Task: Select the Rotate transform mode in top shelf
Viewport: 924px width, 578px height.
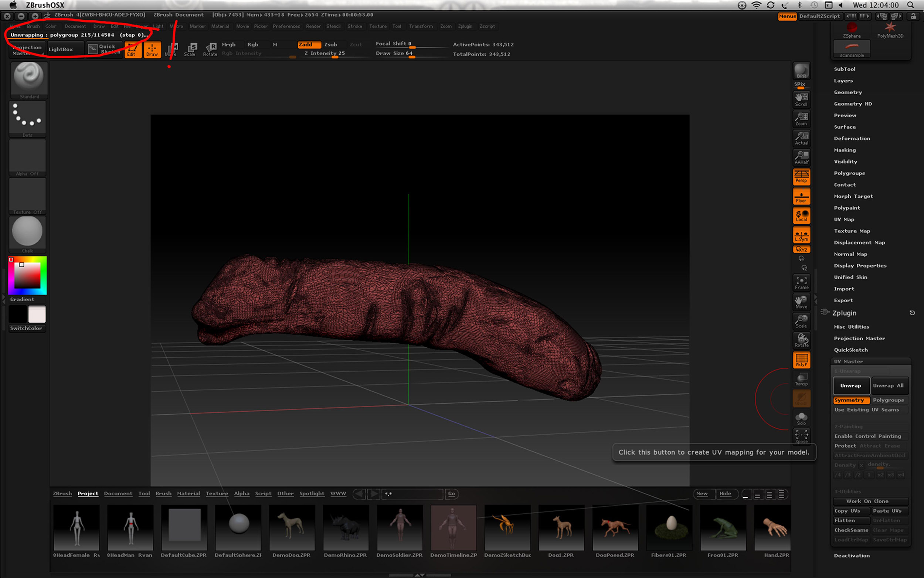Action: [210, 49]
